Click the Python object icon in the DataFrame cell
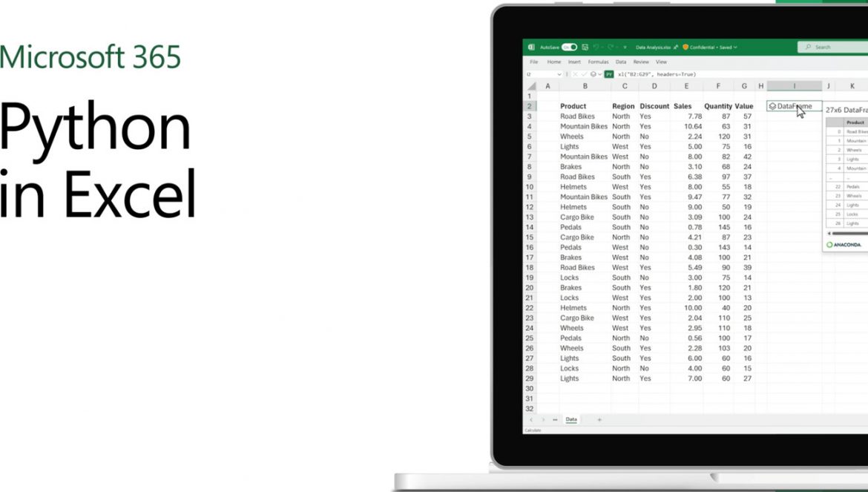Image resolution: width=868 pixels, height=492 pixels. [772, 106]
